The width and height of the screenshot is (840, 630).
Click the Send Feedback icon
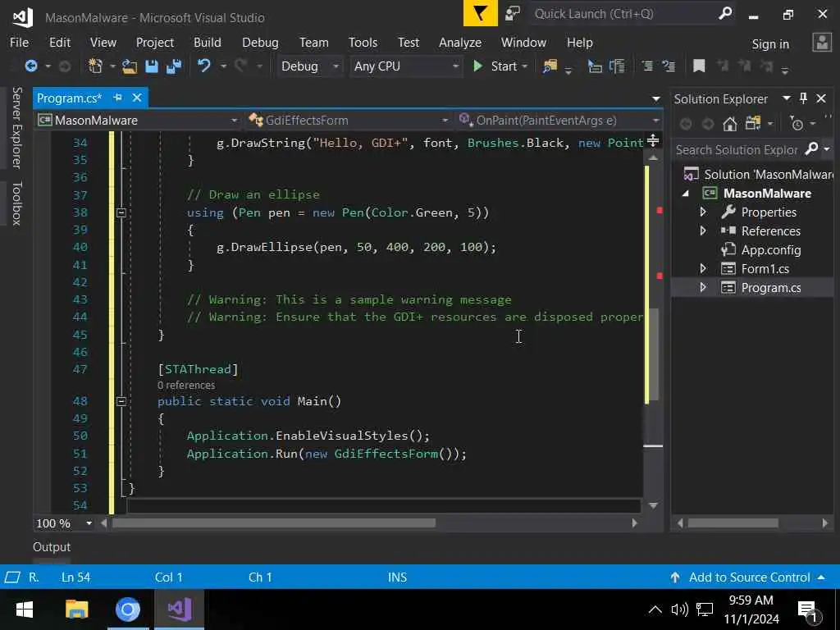coord(513,13)
